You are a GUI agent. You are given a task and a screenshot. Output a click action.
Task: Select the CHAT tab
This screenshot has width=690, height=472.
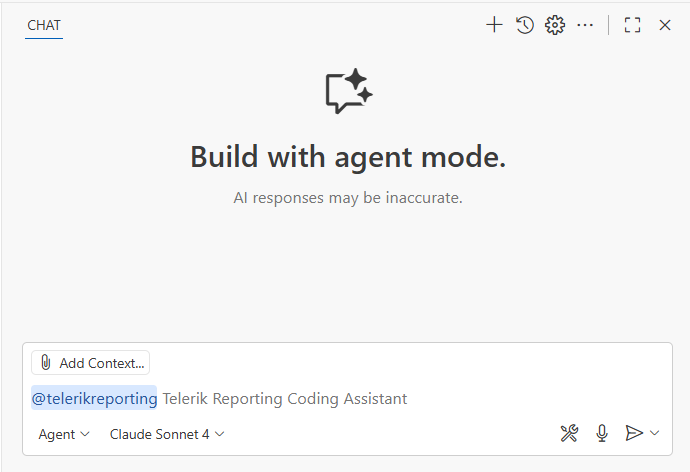coord(44,26)
